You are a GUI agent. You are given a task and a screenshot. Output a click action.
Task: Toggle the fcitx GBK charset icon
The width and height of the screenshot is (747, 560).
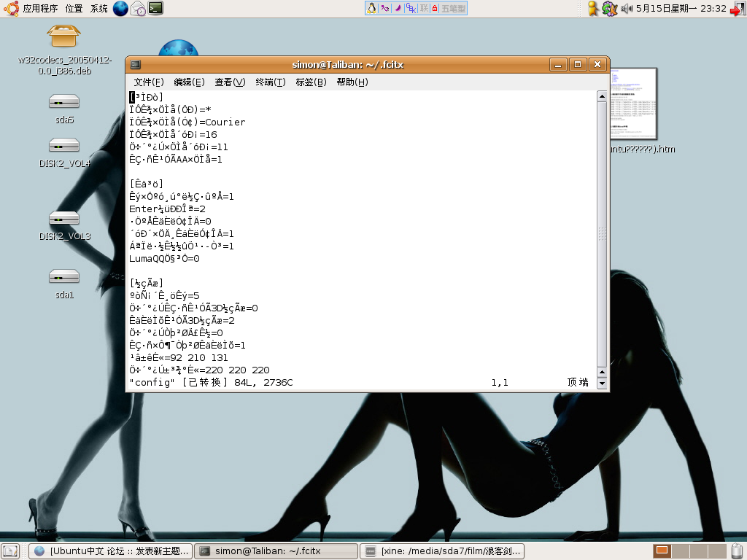[411, 8]
